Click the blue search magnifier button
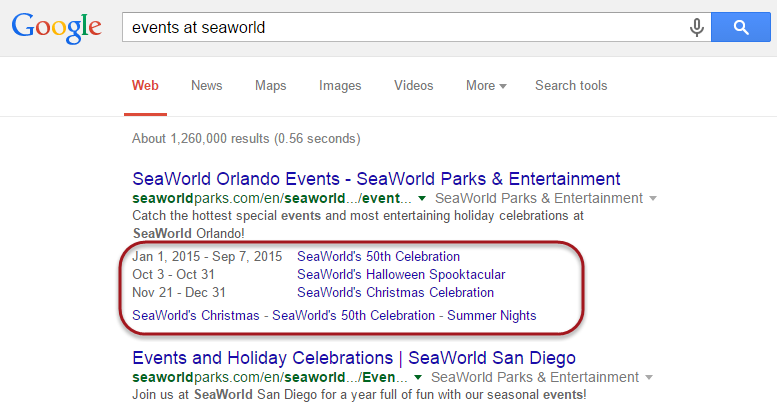 pyautogui.click(x=741, y=27)
